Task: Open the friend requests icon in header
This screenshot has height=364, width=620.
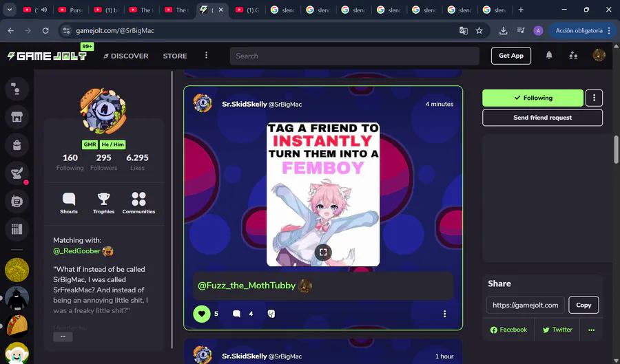Action: 573,56
